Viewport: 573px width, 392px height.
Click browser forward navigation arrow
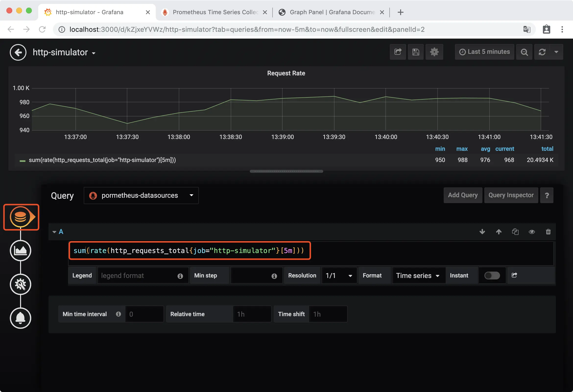click(26, 29)
